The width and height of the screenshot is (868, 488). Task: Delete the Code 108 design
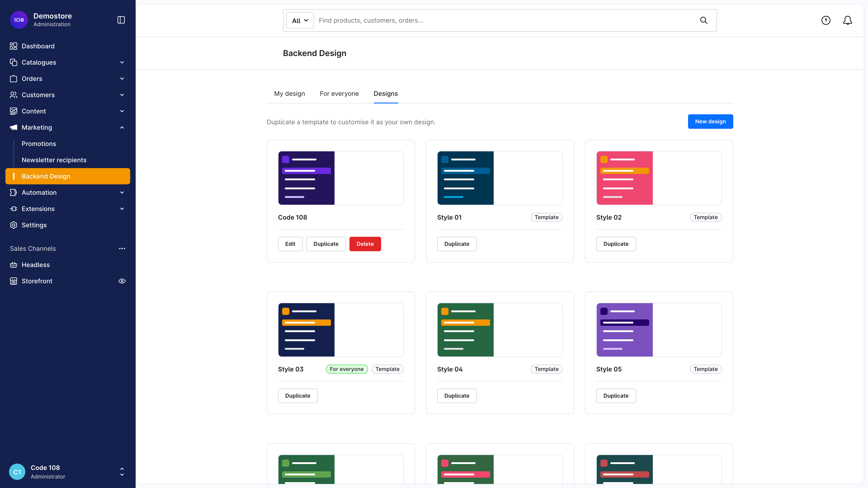[x=365, y=244]
